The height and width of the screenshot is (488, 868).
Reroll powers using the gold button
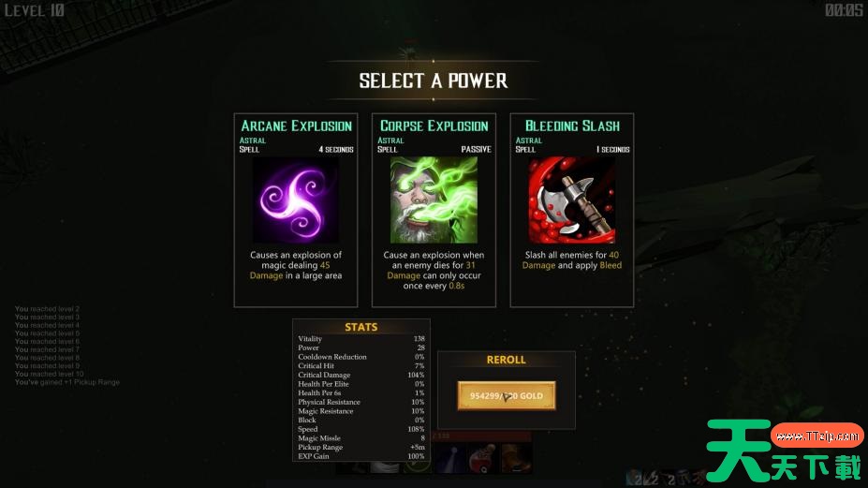click(506, 395)
